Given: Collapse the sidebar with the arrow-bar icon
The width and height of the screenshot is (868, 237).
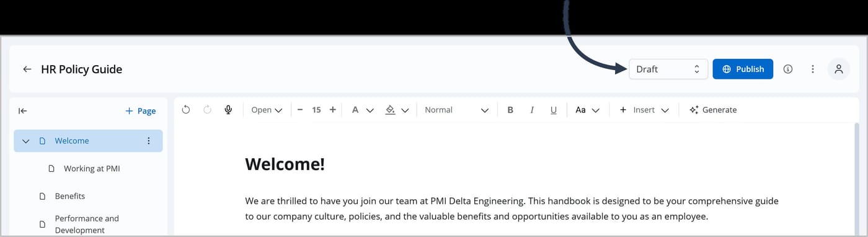Looking at the screenshot, I should pyautogui.click(x=23, y=111).
